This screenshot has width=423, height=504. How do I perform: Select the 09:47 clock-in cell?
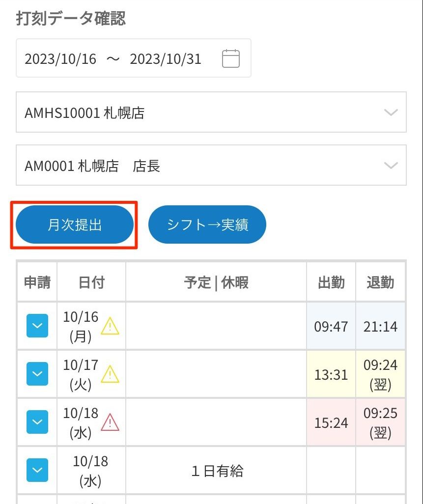coord(331,326)
